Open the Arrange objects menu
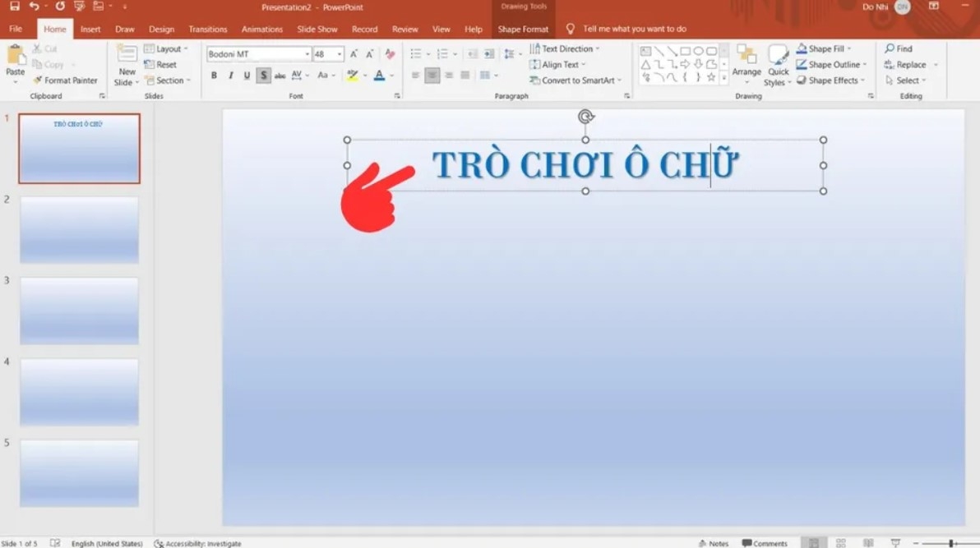 [x=747, y=66]
